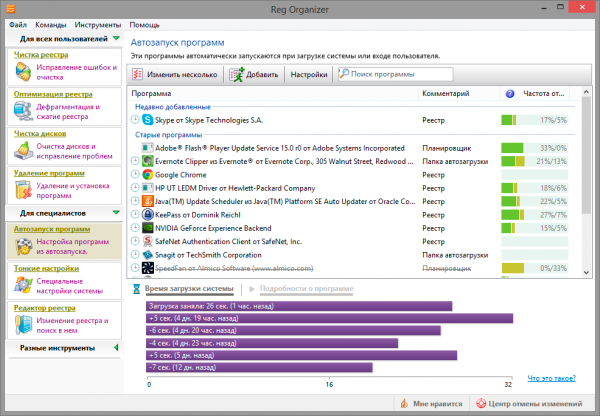Image resolution: width=600 pixels, height=416 pixels.
Task: Click the Skype application icon in list
Action: pos(148,120)
